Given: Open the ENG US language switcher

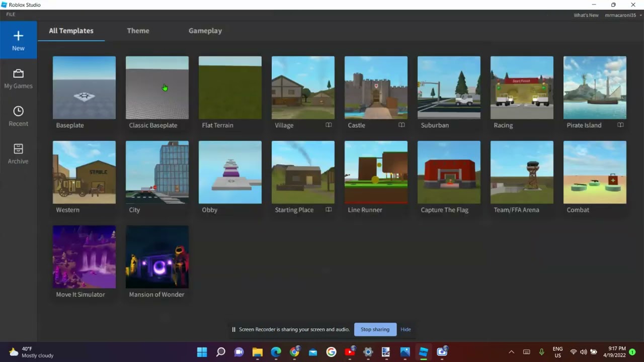Looking at the screenshot, I should click(x=557, y=352).
